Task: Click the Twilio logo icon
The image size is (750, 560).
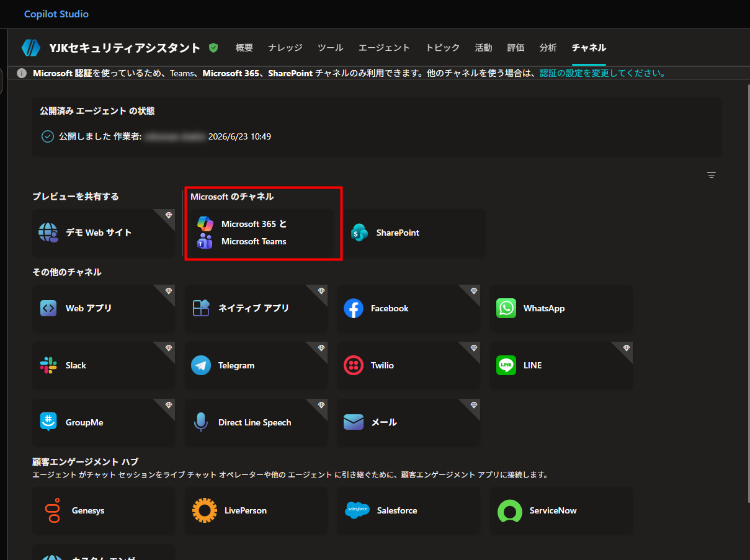Action: pyautogui.click(x=354, y=365)
